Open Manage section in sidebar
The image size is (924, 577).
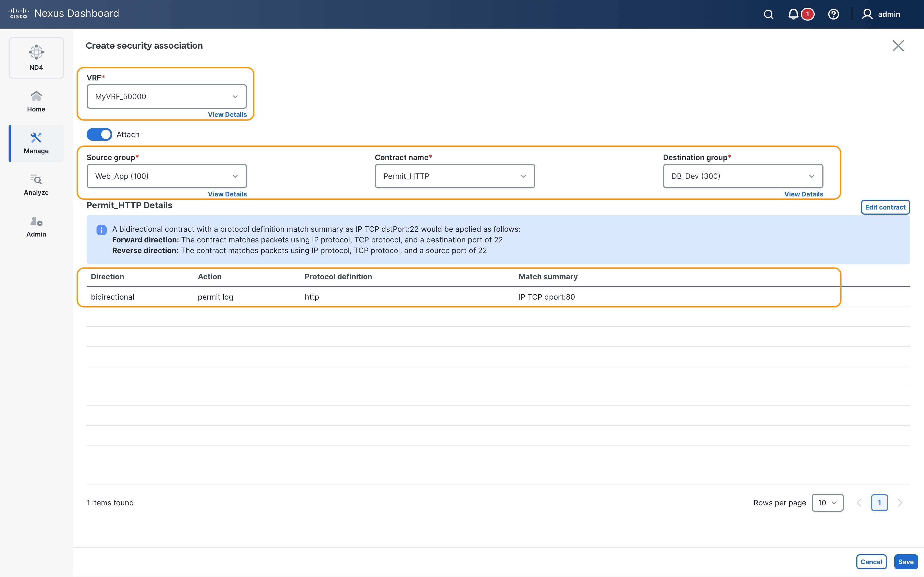click(x=36, y=144)
